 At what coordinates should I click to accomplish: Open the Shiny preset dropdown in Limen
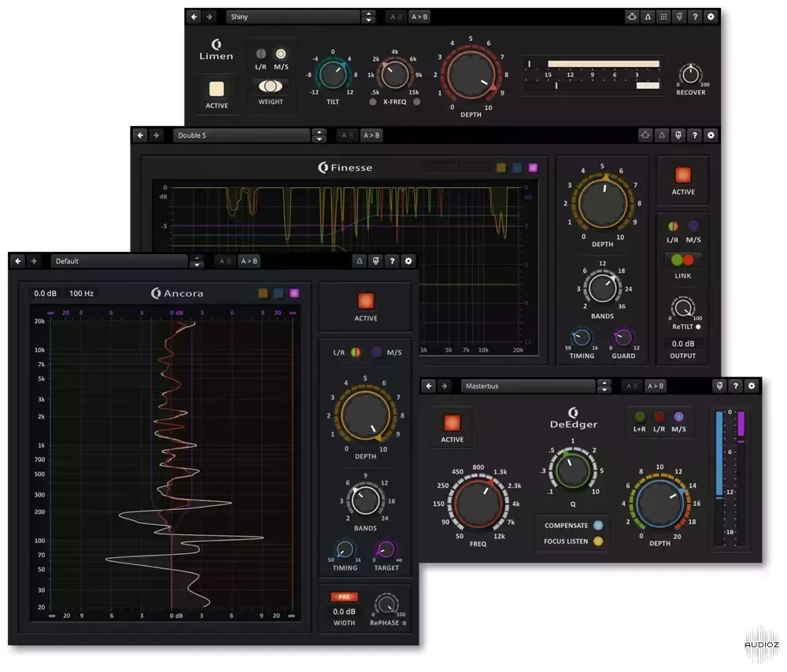point(293,17)
